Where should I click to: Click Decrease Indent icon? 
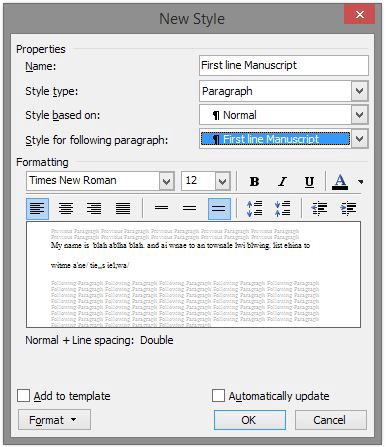tap(319, 209)
